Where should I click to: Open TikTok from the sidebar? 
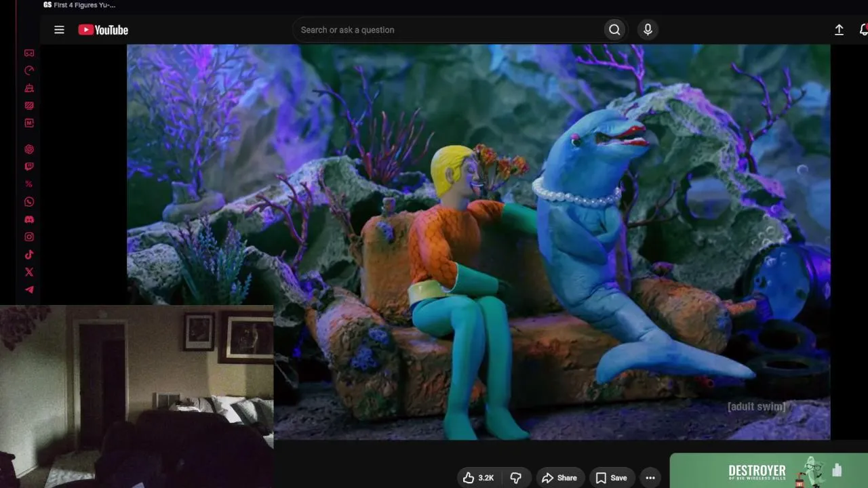coord(29,255)
